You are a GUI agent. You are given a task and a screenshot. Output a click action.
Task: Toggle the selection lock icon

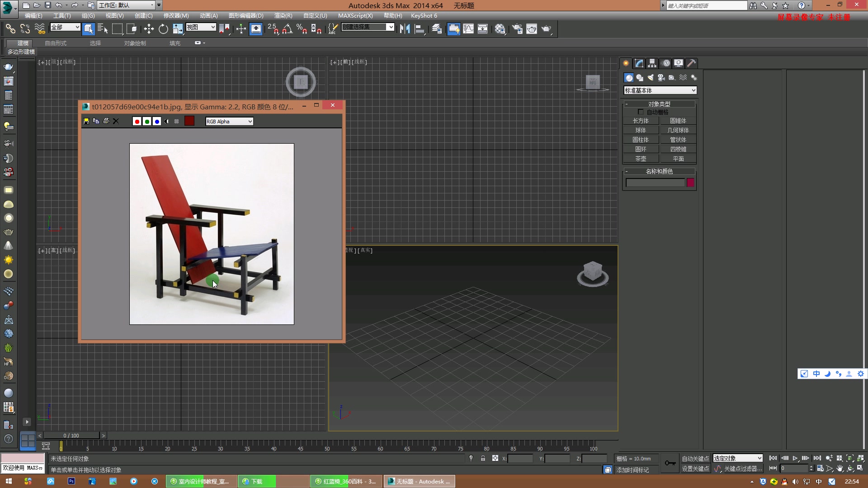483,458
